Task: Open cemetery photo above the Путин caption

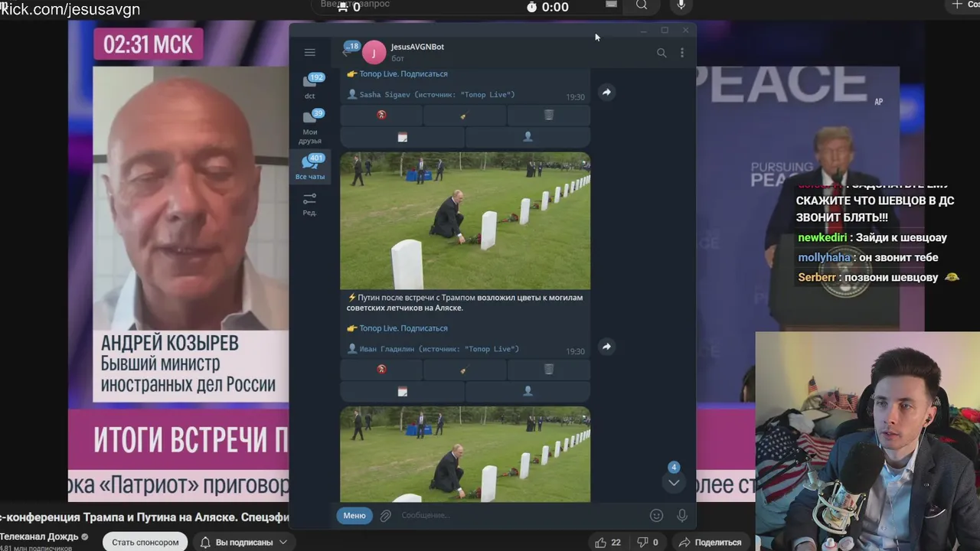Action: pyautogui.click(x=465, y=220)
